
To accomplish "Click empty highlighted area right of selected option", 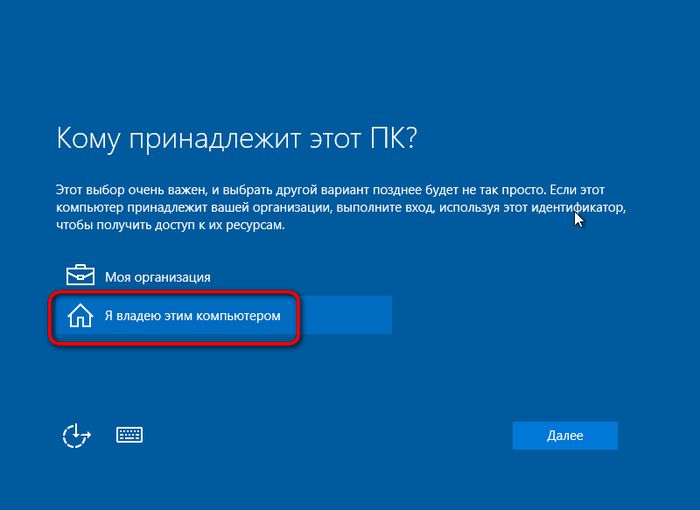I will point(345,316).
